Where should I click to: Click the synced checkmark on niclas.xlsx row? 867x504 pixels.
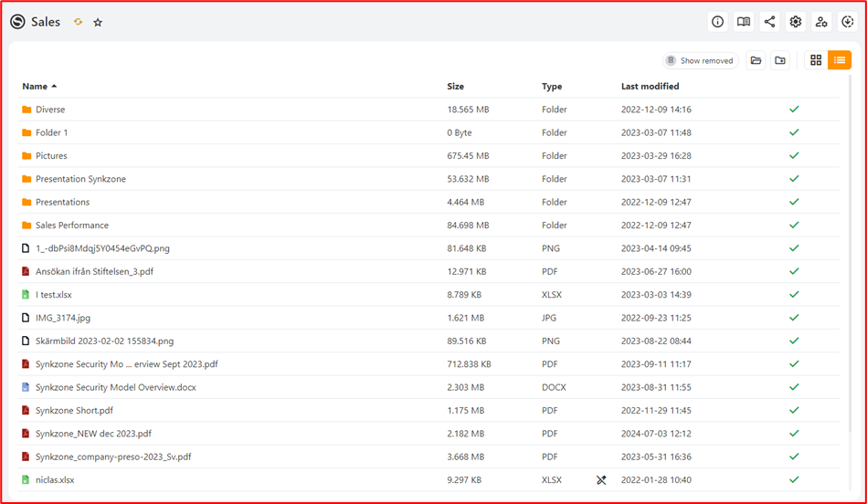point(795,479)
